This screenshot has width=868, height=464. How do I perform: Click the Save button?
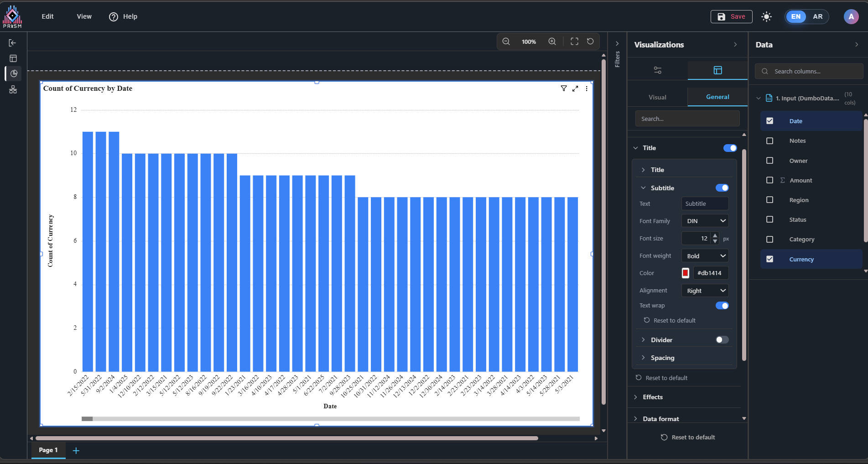click(x=731, y=17)
